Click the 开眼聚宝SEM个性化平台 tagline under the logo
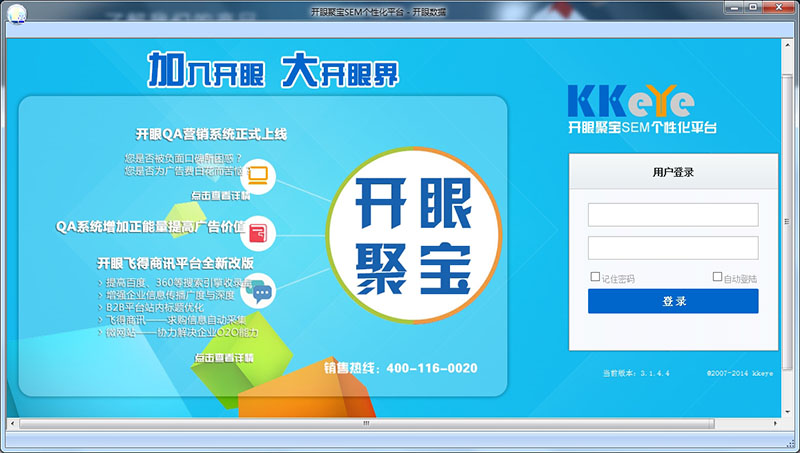Image resolution: width=800 pixels, height=453 pixels. [642, 127]
